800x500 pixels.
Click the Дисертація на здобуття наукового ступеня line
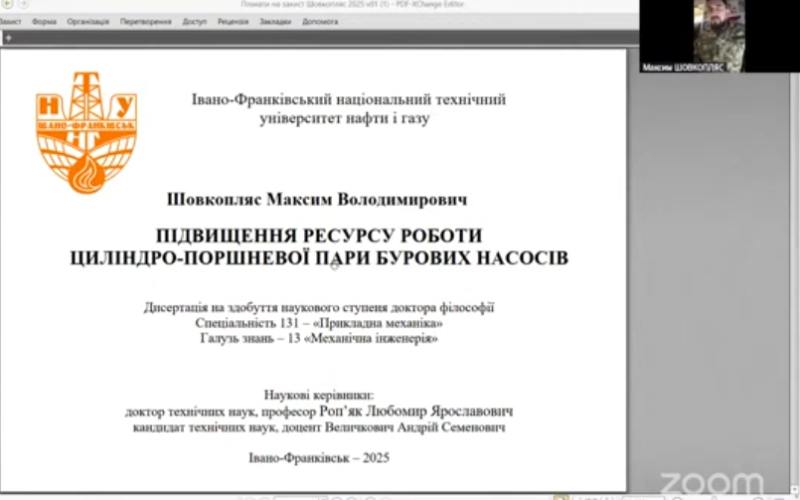[319, 307]
